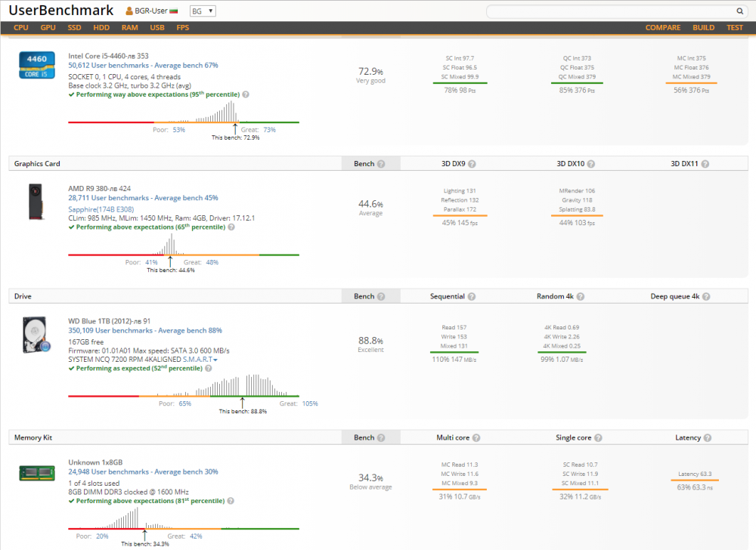Screen dimensions: 756x550
Task: Click CPU Great 73% value
Action: coord(270,129)
